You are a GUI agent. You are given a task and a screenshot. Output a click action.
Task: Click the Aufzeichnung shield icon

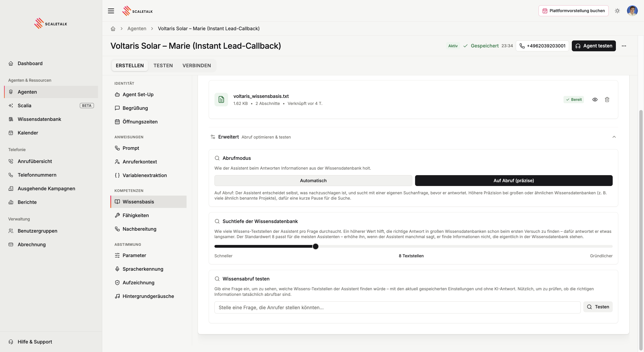coord(117,283)
